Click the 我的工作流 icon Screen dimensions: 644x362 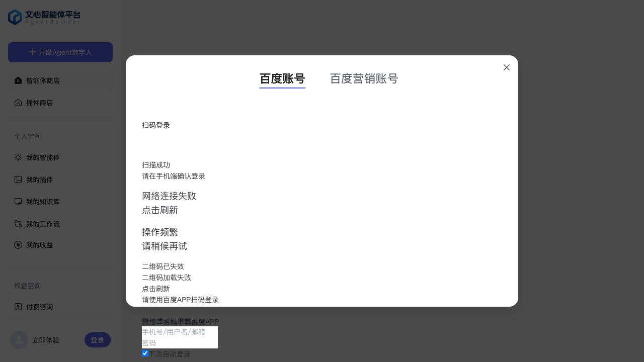tap(18, 224)
